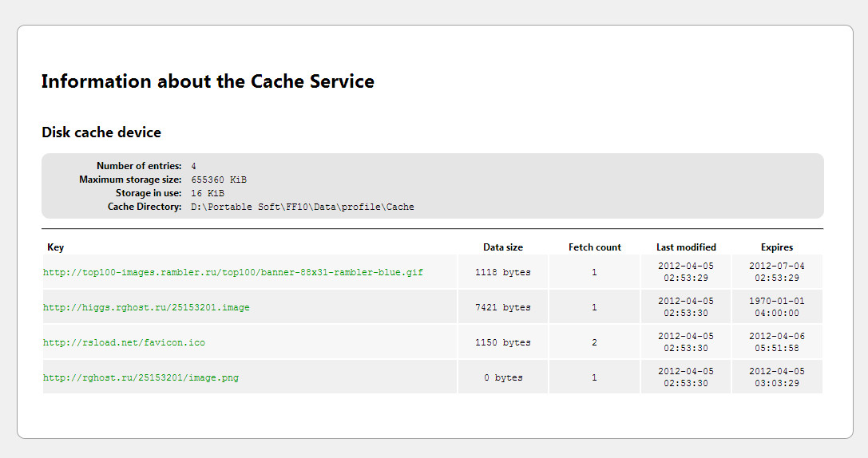Open the rambler-blue.gif banner cache link
Screen dimensions: 868x458
[x=233, y=273]
